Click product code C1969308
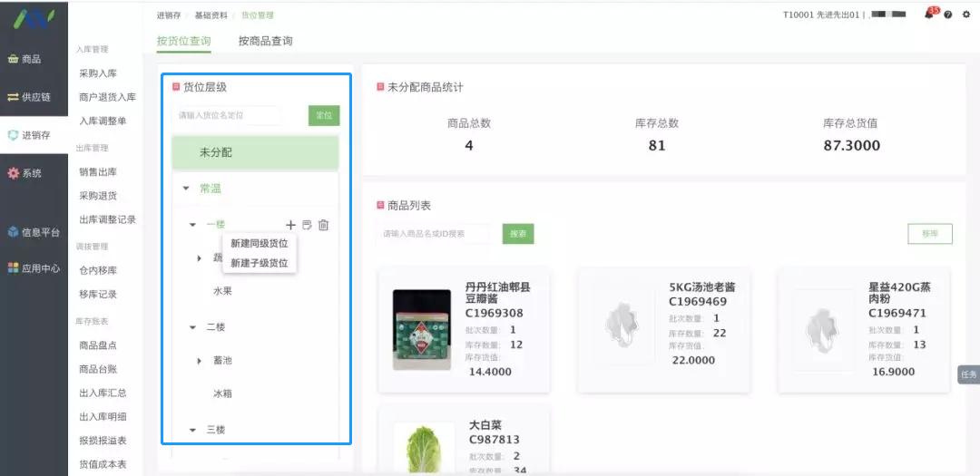The image size is (980, 476). click(495, 313)
